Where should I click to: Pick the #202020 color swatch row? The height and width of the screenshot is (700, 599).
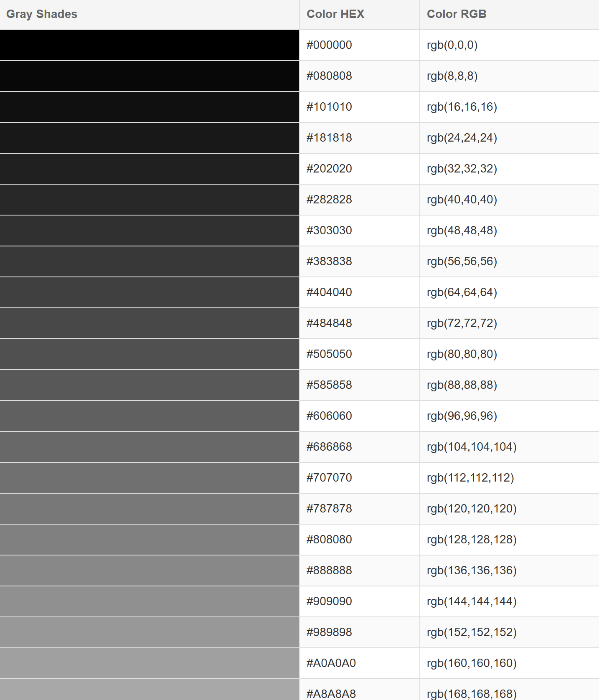click(150, 169)
